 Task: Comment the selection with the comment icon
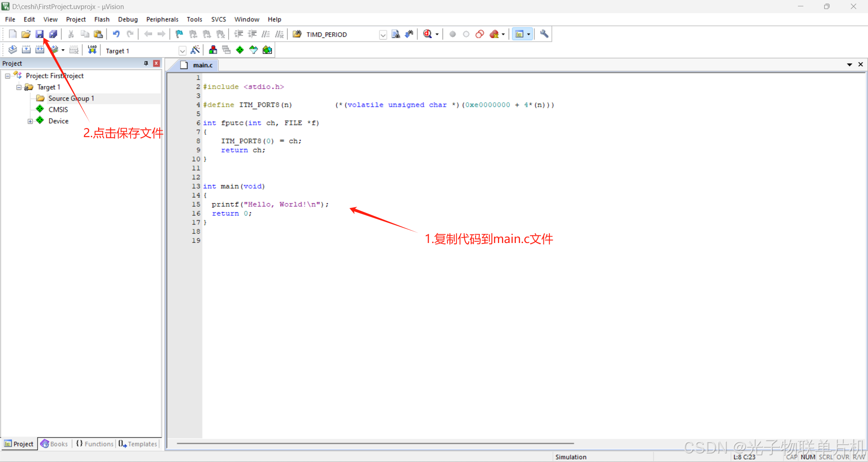click(266, 34)
